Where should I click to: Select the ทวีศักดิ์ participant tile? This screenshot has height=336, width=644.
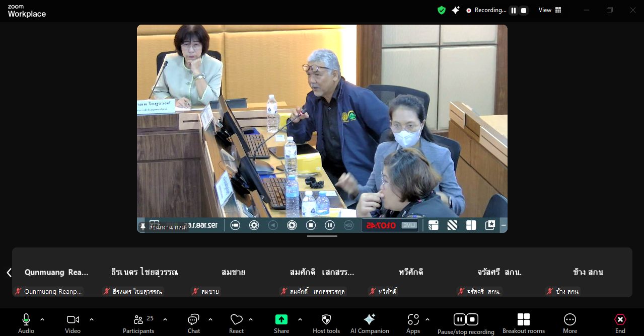pyautogui.click(x=410, y=273)
